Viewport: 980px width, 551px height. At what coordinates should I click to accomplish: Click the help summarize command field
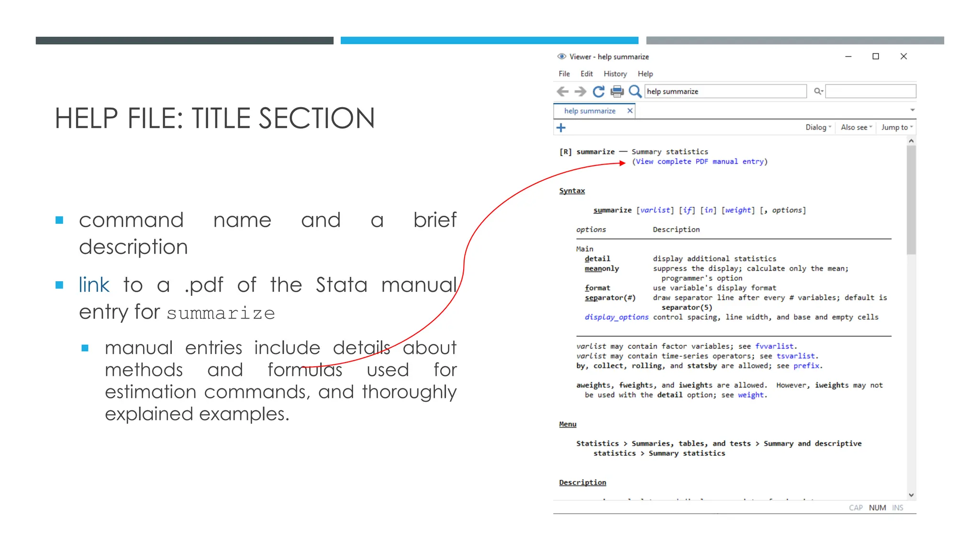[x=725, y=91]
